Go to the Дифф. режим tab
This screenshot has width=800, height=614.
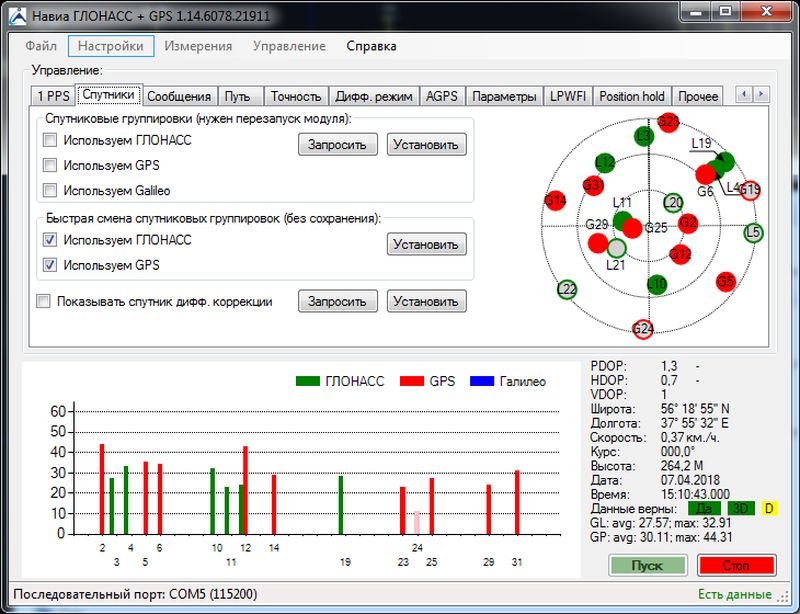tap(374, 96)
